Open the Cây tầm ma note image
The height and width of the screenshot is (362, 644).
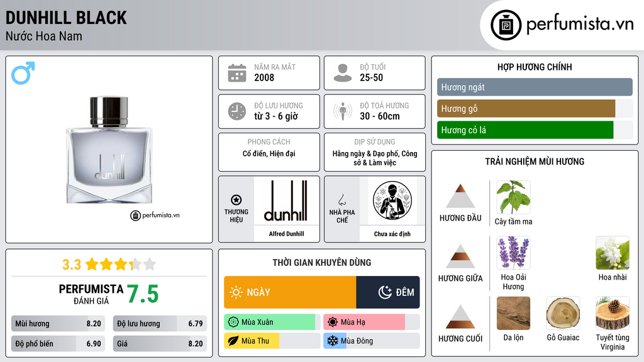513,197
